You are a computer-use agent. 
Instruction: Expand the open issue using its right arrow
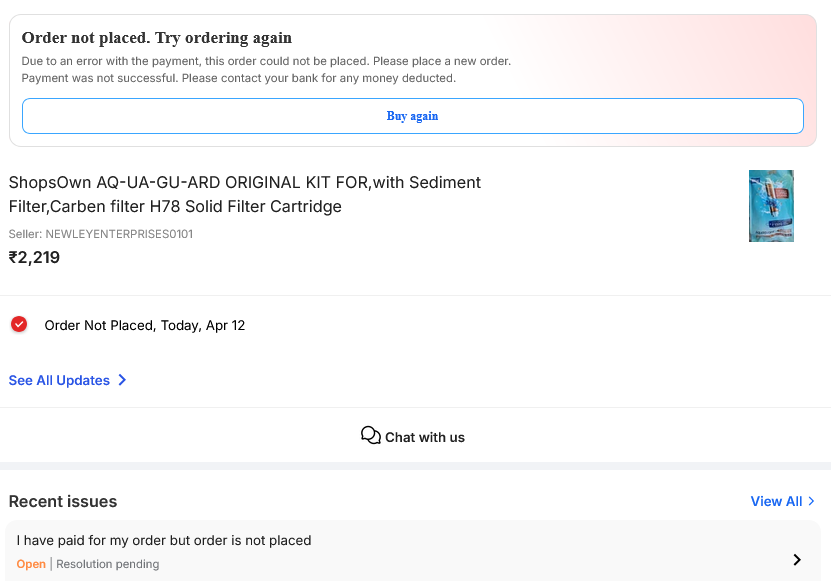tap(797, 559)
